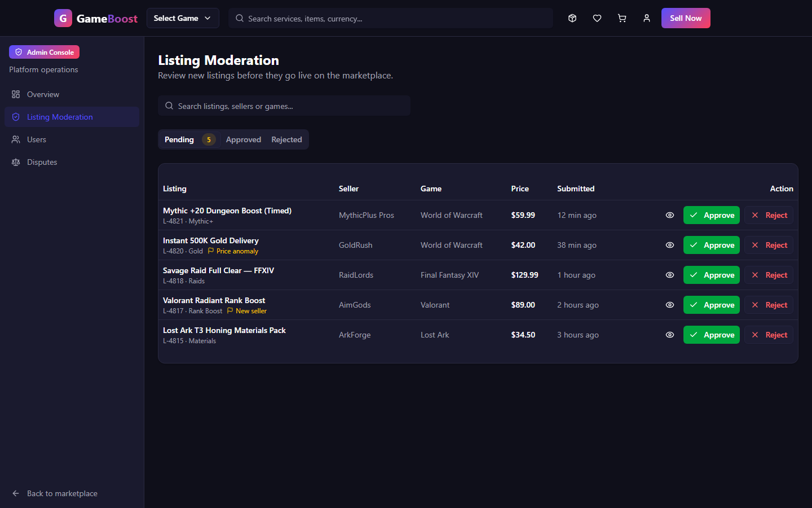Switch to the Approved tab
Viewport: 812px width, 508px height.
244,139
